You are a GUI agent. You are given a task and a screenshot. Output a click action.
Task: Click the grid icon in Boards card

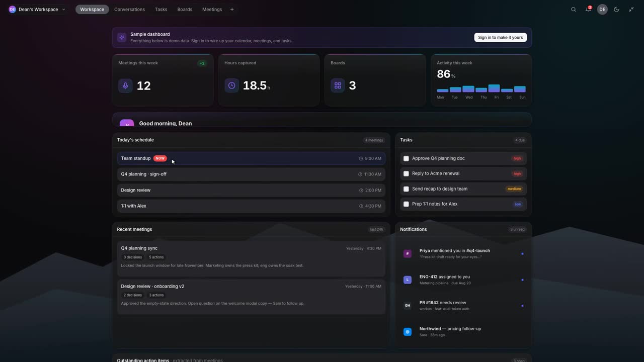(x=338, y=85)
